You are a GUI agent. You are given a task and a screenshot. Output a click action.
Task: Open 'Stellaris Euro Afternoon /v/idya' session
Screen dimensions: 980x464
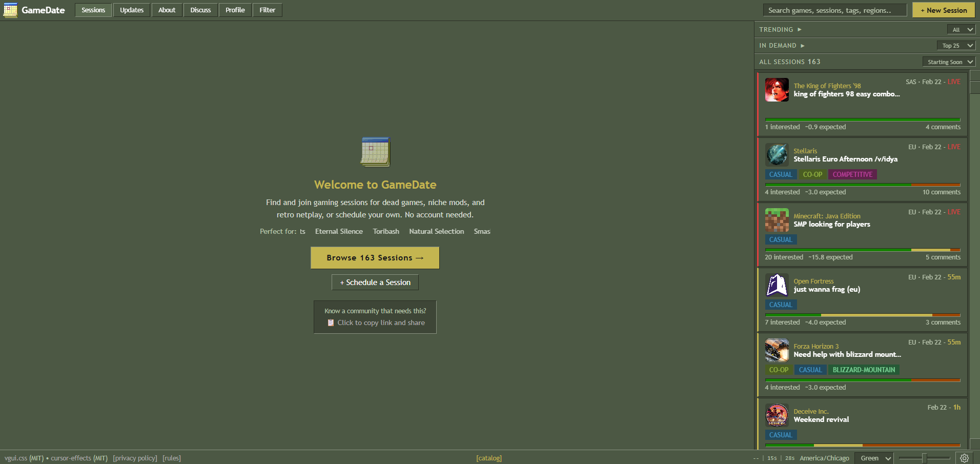pos(846,159)
